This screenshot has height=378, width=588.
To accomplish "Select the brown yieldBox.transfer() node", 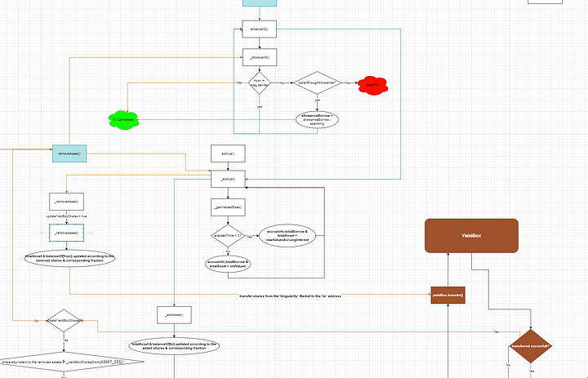I will pyautogui.click(x=448, y=294).
